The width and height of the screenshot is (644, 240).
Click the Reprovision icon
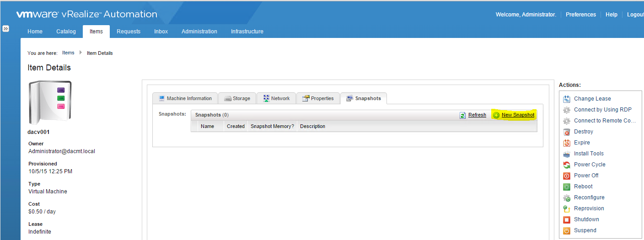(x=566, y=208)
